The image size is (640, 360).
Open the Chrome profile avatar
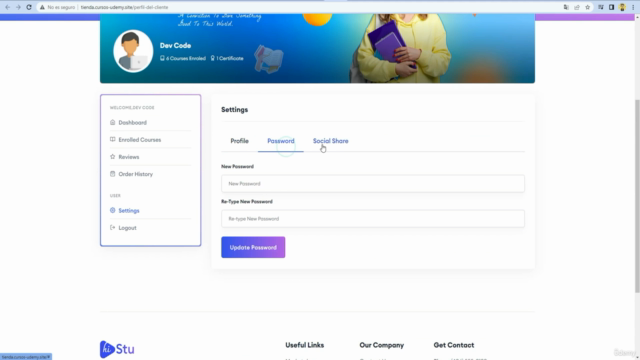coord(622,7)
